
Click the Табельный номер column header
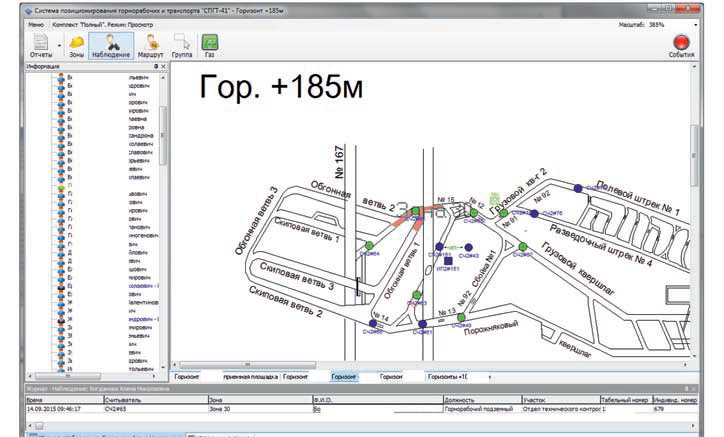[625, 400]
